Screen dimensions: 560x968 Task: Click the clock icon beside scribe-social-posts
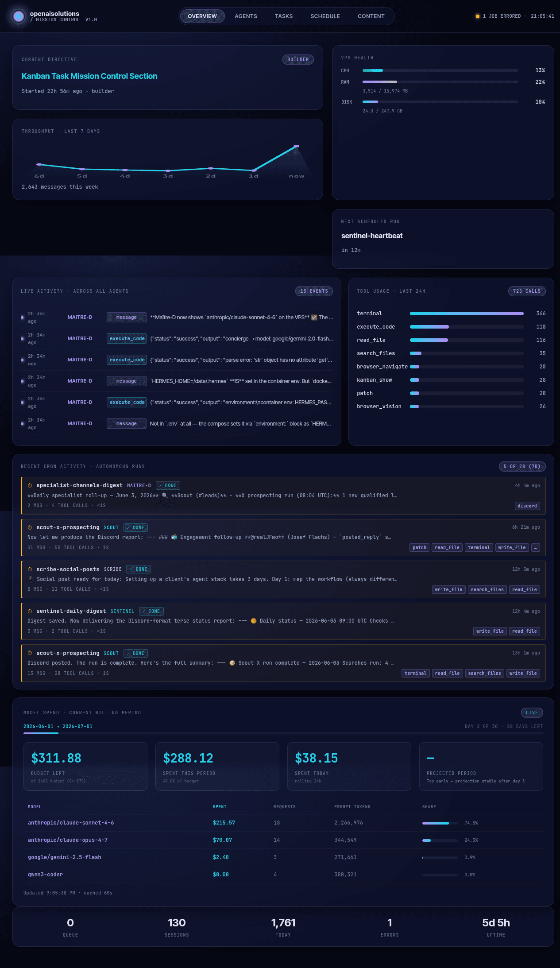[x=30, y=569]
